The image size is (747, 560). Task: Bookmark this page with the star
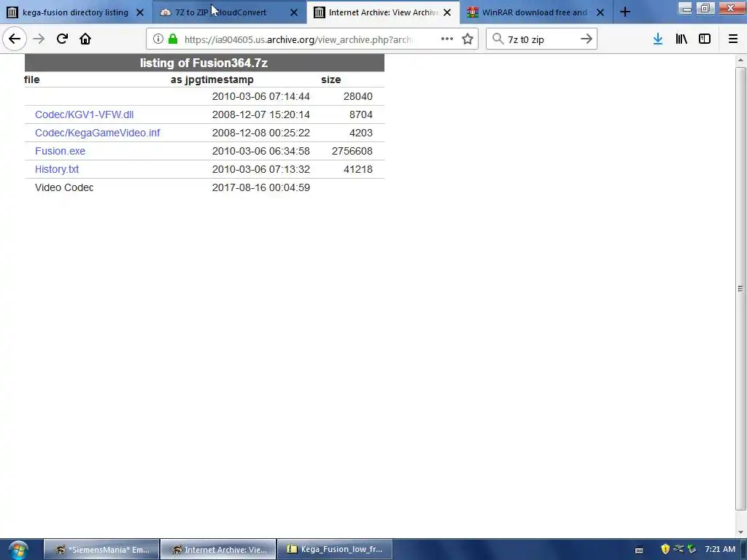coord(468,39)
